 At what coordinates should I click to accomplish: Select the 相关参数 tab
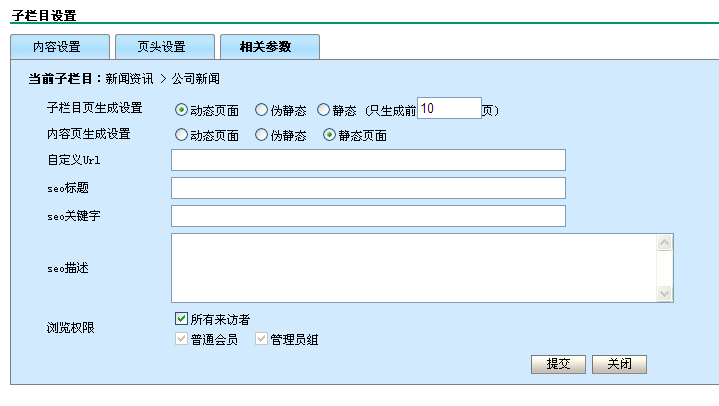click(x=268, y=47)
